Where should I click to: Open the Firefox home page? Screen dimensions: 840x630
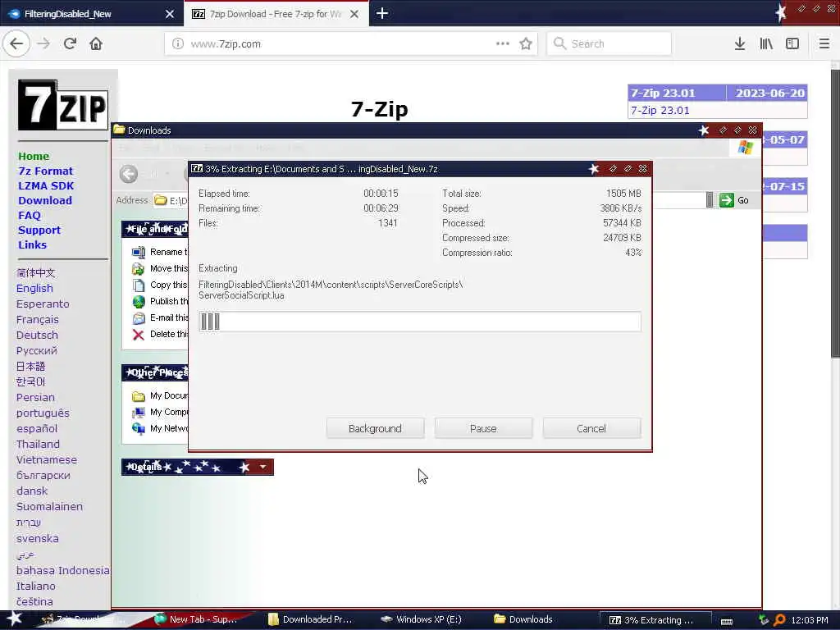pos(96,43)
